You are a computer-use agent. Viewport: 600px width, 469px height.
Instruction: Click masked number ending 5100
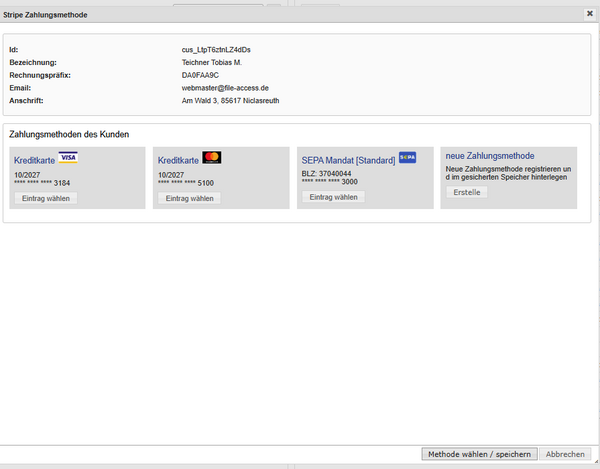click(186, 183)
